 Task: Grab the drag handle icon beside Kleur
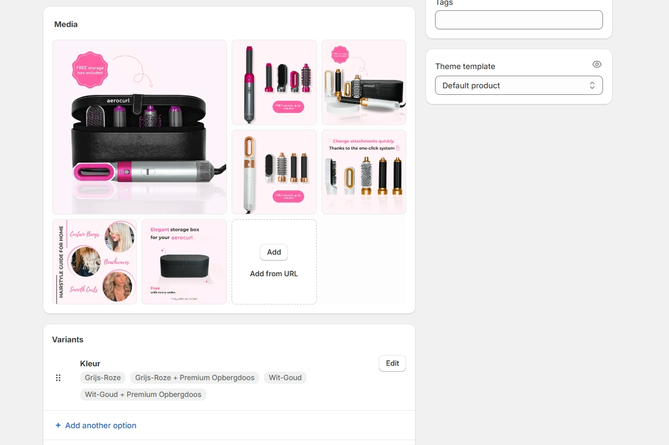point(58,378)
